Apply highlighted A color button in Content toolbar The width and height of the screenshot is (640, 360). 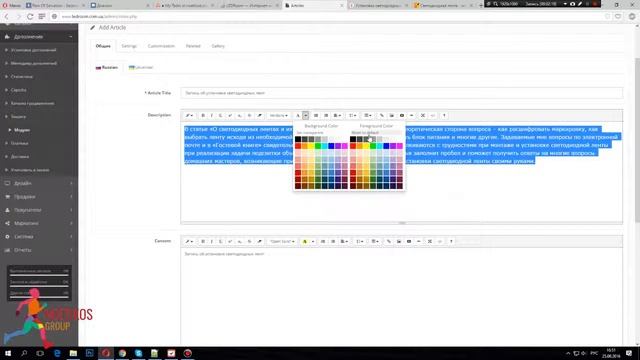[x=304, y=241]
